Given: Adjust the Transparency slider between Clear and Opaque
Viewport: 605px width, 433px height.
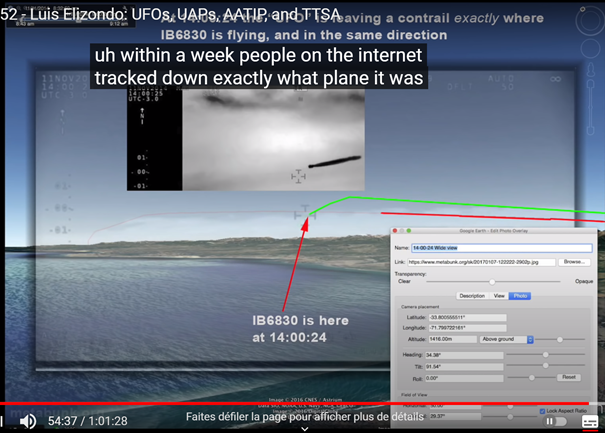Looking at the screenshot, I should tap(492, 282).
